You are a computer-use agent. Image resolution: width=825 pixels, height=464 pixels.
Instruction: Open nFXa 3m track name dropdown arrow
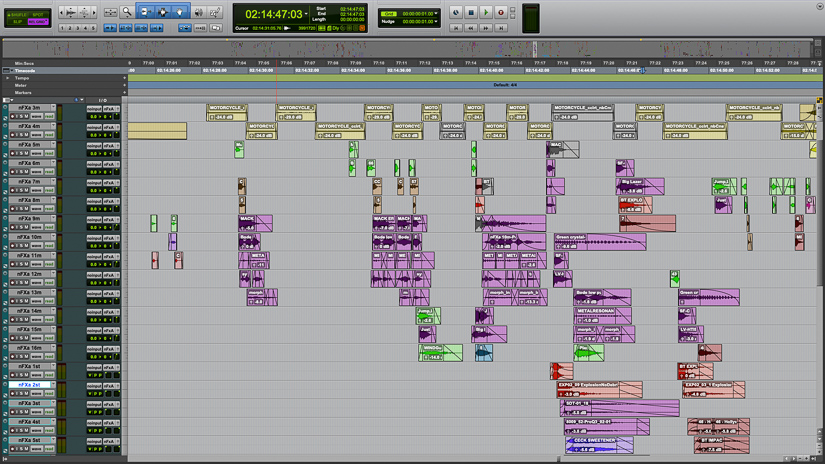(52, 108)
